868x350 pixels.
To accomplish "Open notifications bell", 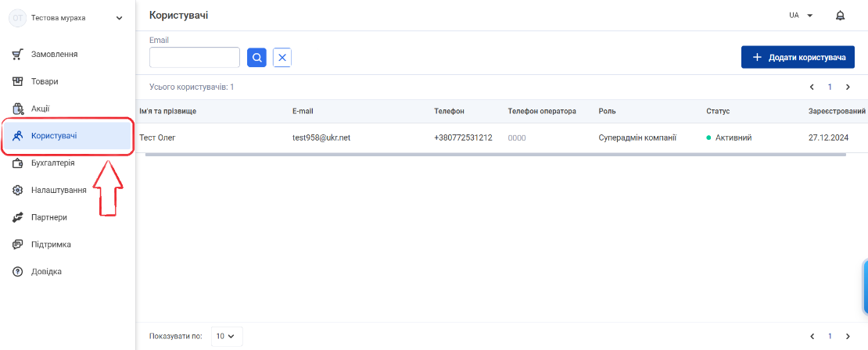I will point(840,16).
